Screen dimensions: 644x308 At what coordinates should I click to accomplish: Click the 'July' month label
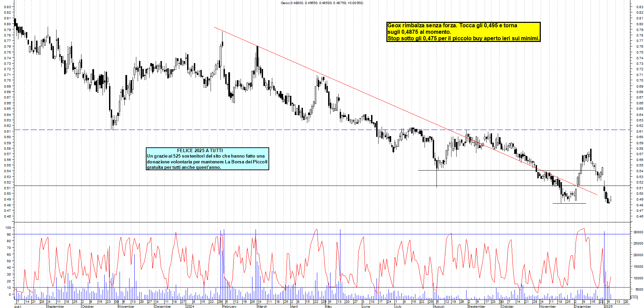tap(398, 306)
